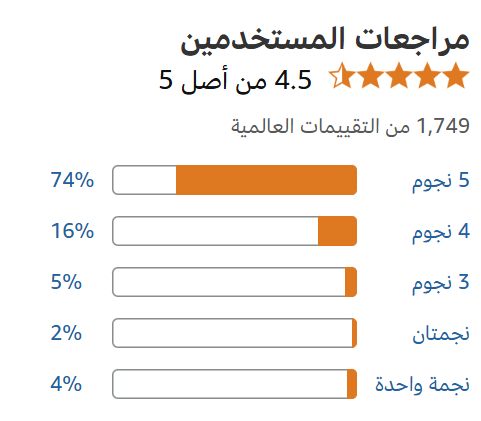This screenshot has width=481, height=421.
Task: Open the "5 نجوم" reviews filter link
Action: click(441, 182)
